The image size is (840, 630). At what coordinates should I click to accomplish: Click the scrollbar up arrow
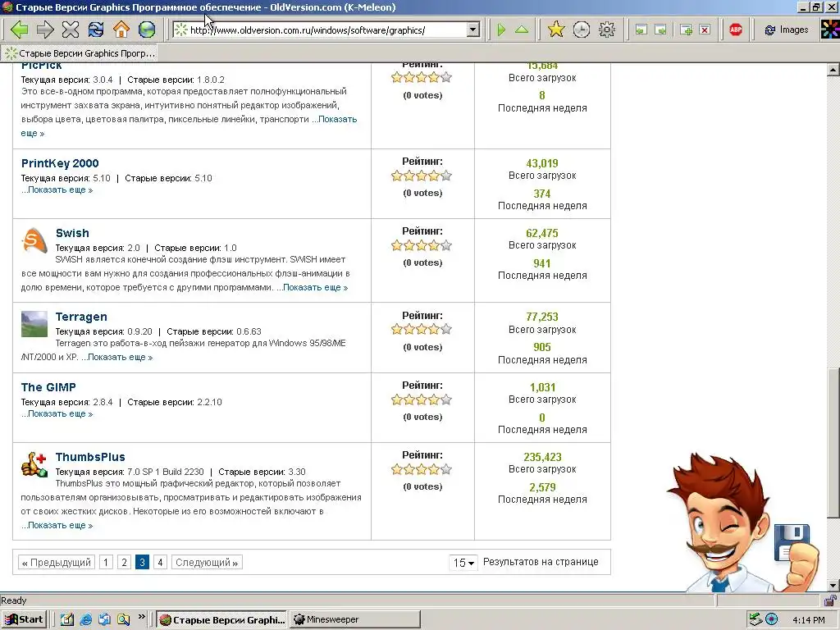click(x=833, y=70)
